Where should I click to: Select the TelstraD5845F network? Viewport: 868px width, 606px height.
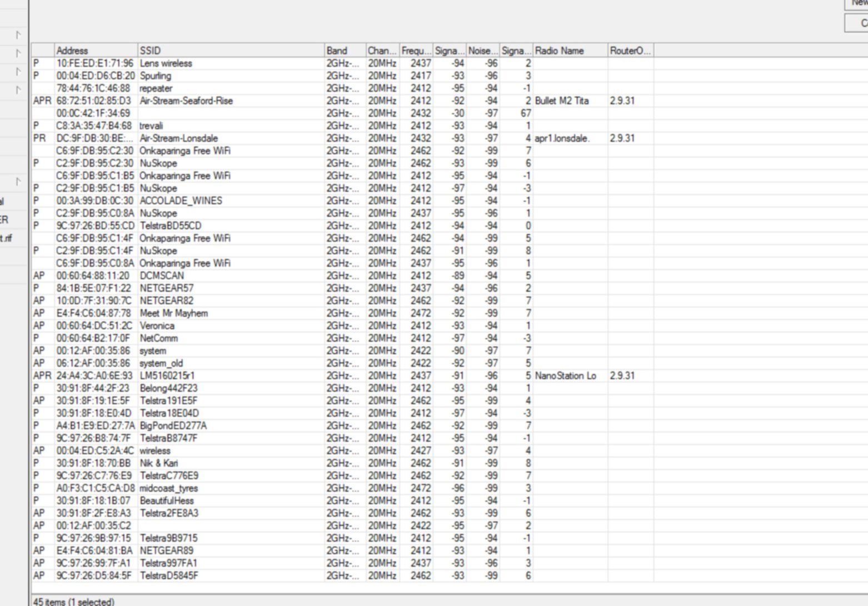(x=168, y=575)
